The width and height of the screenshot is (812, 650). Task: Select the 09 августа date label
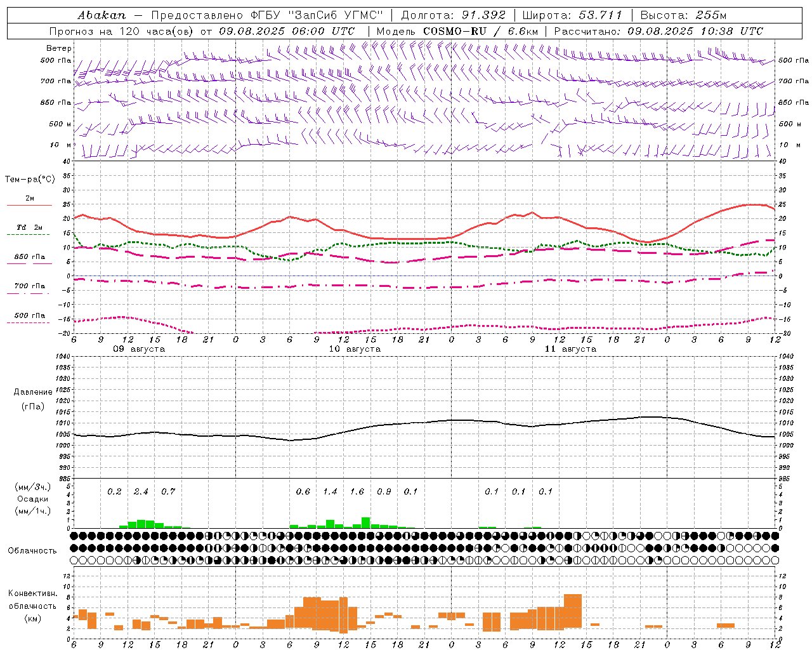click(x=139, y=349)
